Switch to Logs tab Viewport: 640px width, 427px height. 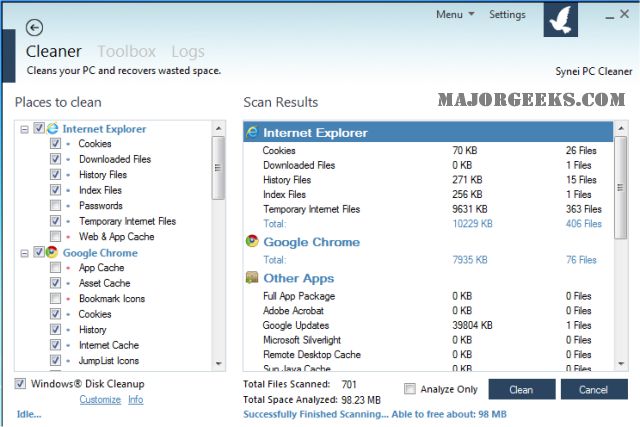[x=188, y=52]
